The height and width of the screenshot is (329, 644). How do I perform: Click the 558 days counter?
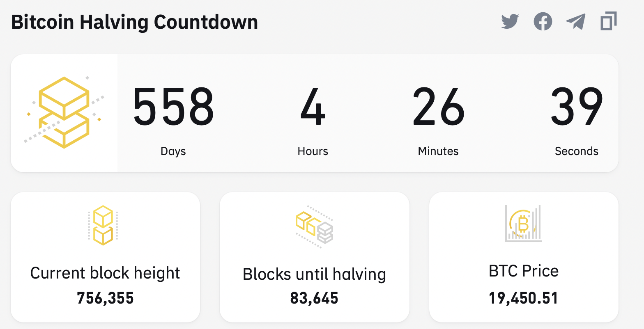[x=173, y=107]
